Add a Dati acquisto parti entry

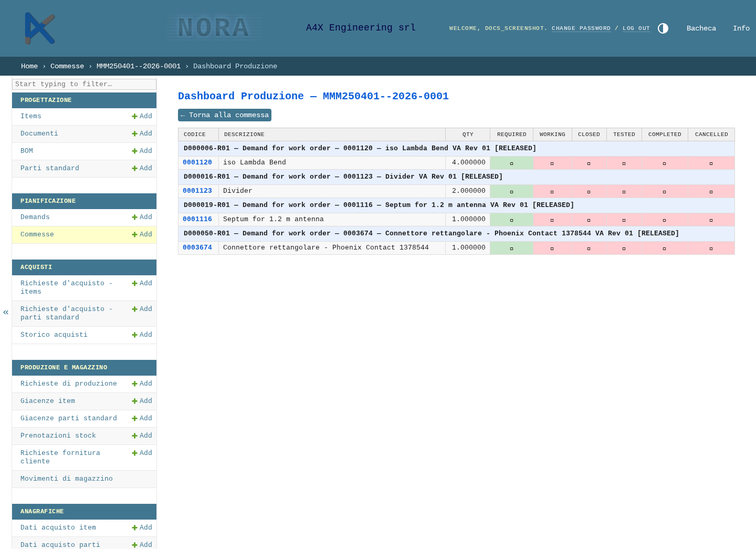(x=142, y=545)
